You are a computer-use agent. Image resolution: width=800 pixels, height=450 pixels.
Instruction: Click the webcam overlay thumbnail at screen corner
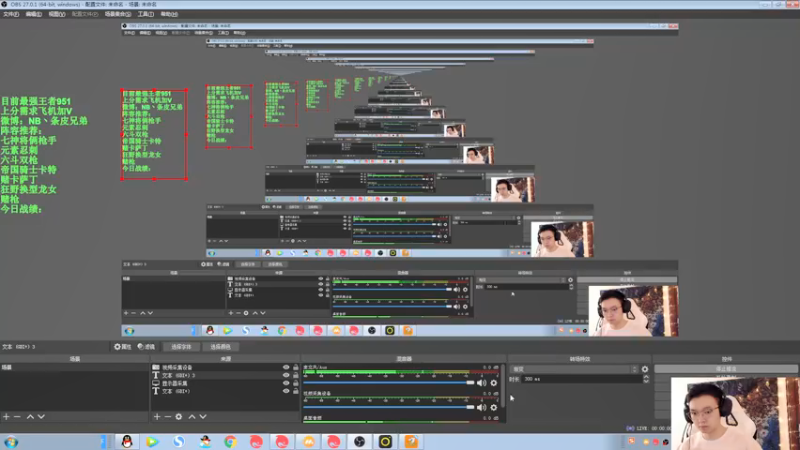tap(735, 413)
